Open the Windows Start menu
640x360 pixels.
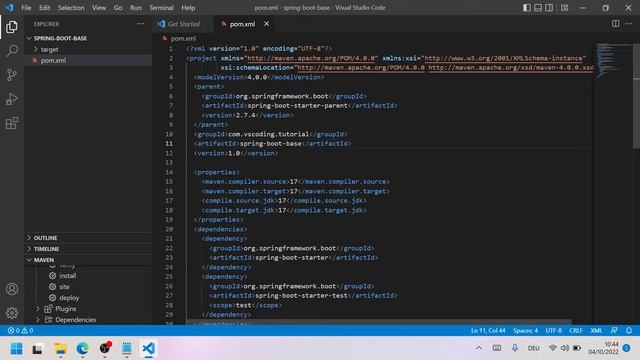16,349
